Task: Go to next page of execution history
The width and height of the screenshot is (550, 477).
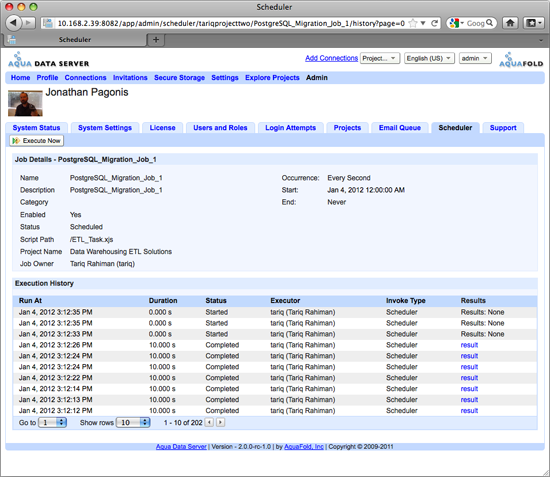Action: 221,422
